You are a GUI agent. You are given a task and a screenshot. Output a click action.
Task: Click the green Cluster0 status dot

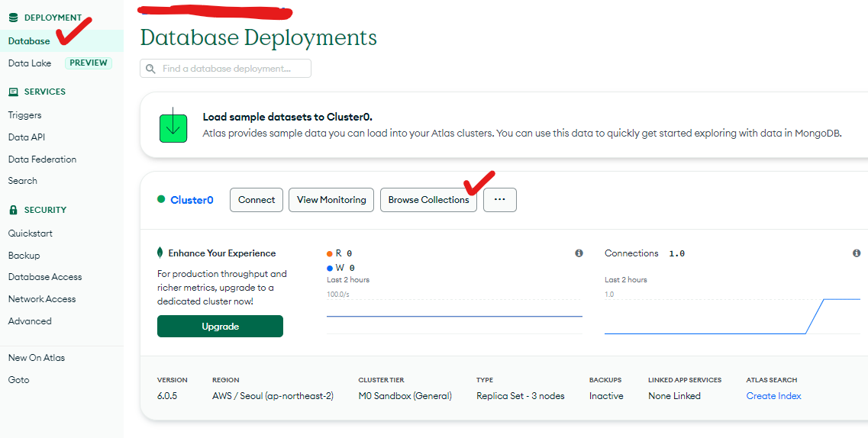click(x=161, y=199)
